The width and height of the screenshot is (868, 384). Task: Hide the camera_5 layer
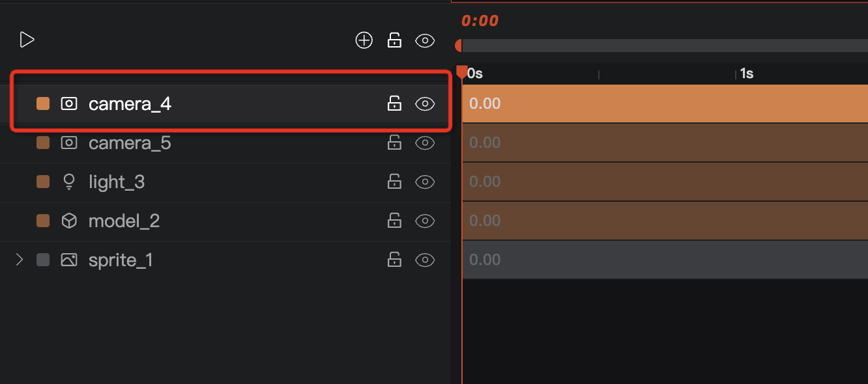click(x=425, y=143)
